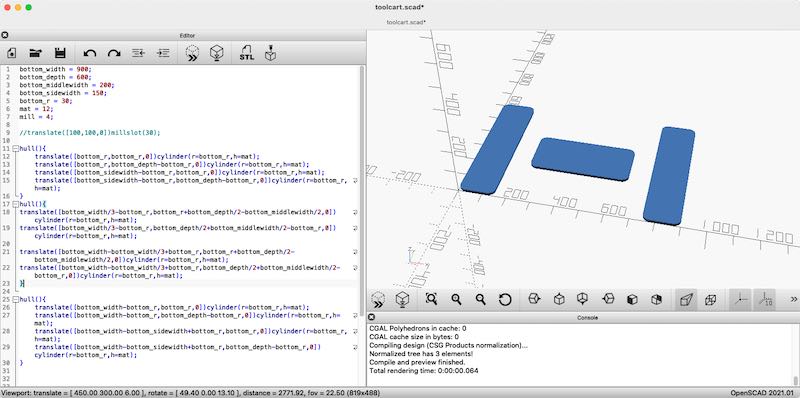Click the line 'mat = 12;'
Image resolution: width=800 pixels, height=398 pixels.
pos(37,109)
